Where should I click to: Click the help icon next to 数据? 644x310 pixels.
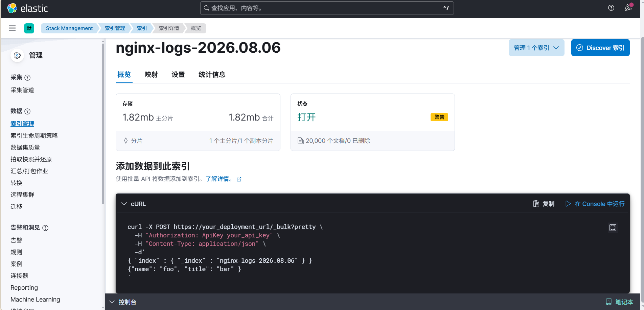(x=28, y=111)
